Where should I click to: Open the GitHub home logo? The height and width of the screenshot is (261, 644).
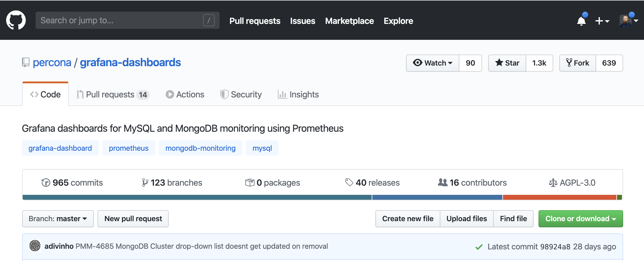pos(16,20)
